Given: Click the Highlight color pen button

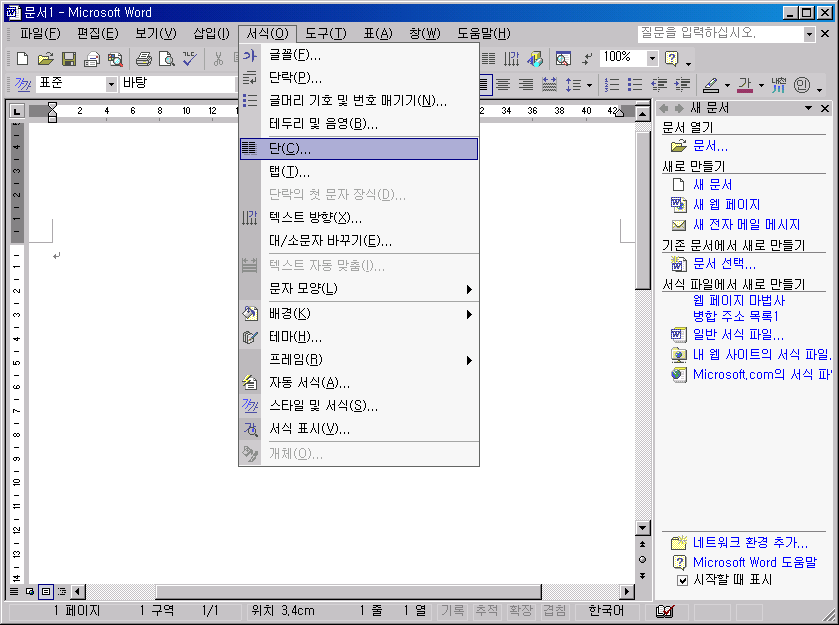Looking at the screenshot, I should (x=711, y=85).
